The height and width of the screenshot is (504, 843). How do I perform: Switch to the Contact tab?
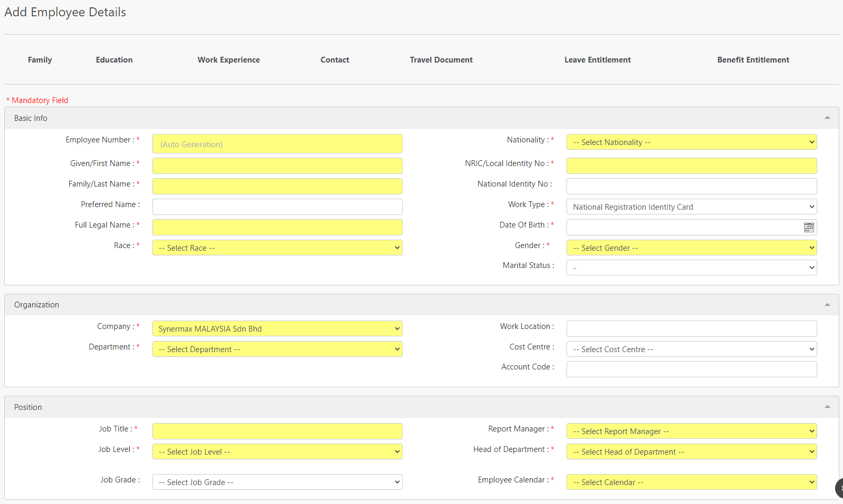(x=335, y=60)
